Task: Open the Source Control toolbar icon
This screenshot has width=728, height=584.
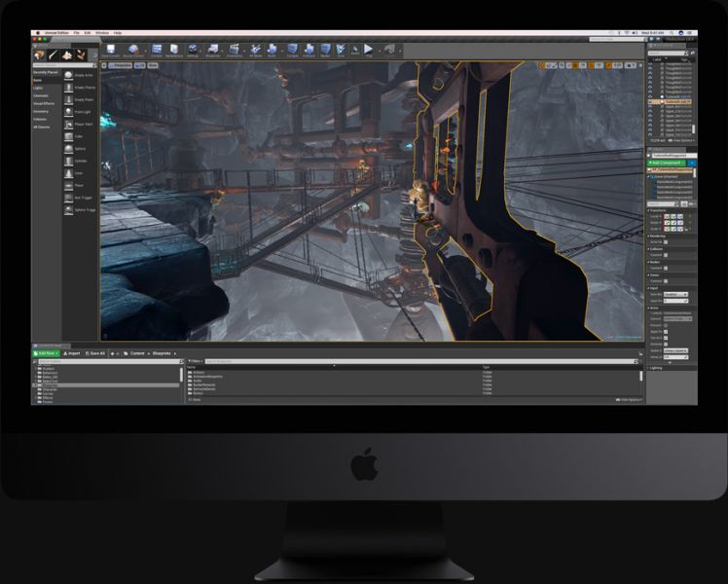Action: coord(133,50)
